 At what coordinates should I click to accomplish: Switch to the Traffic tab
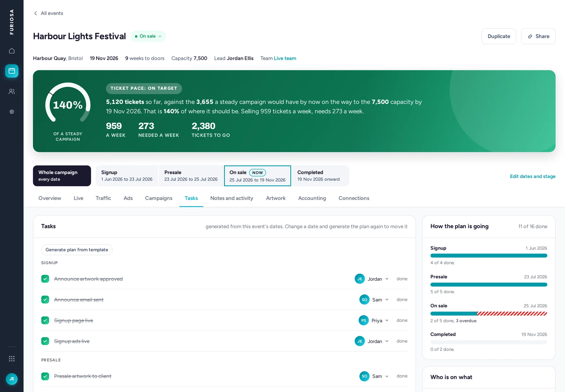(x=103, y=198)
